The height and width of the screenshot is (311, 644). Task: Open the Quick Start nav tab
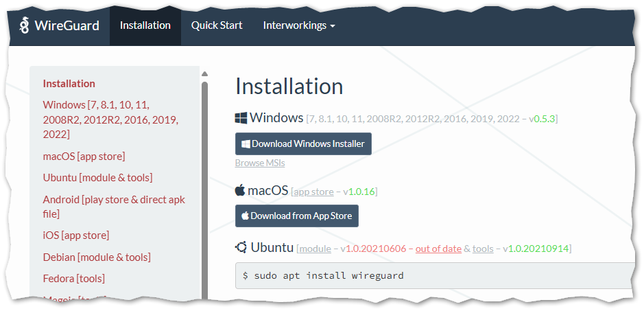point(217,25)
